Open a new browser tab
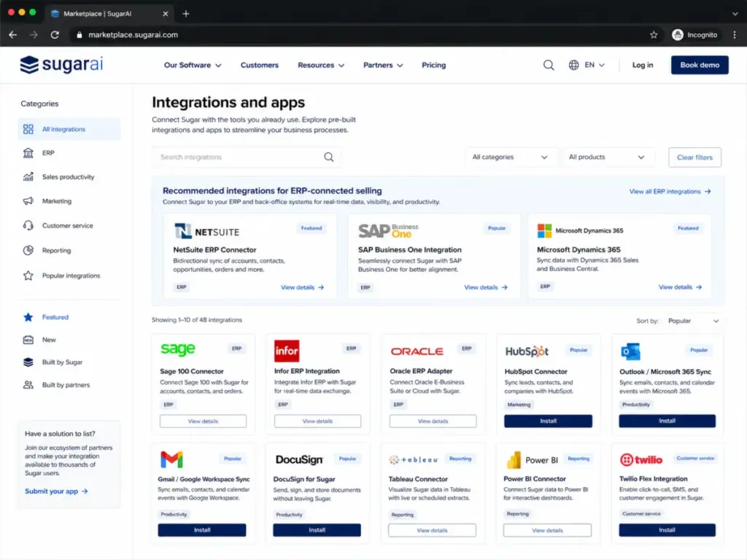 (x=186, y=14)
